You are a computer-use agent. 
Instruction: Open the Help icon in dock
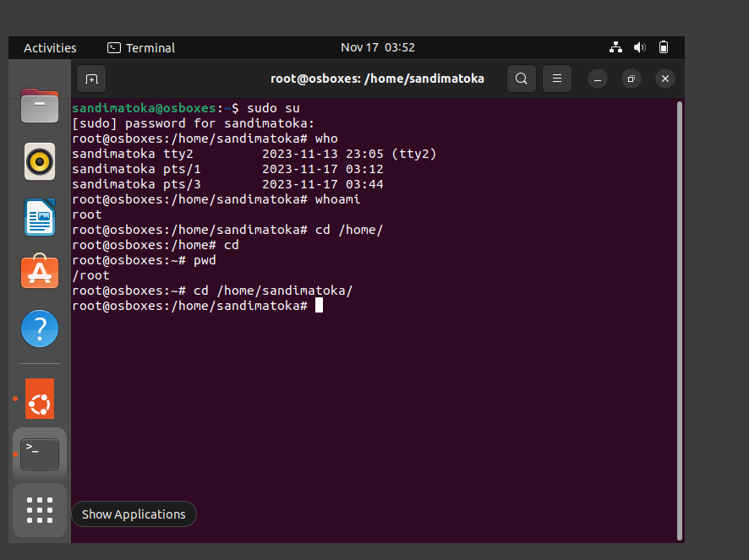[x=40, y=329]
